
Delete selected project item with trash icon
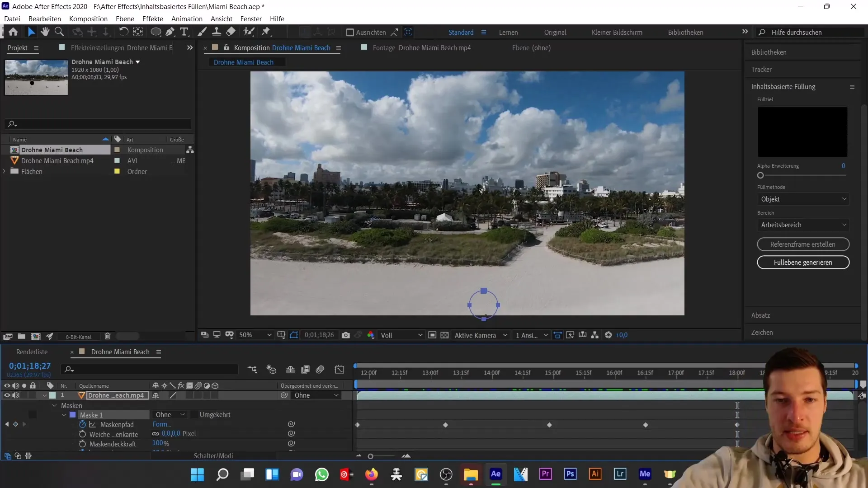(108, 336)
